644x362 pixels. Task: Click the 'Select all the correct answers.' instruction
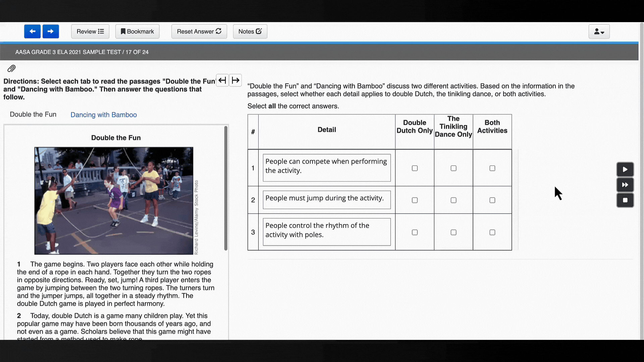(x=293, y=106)
